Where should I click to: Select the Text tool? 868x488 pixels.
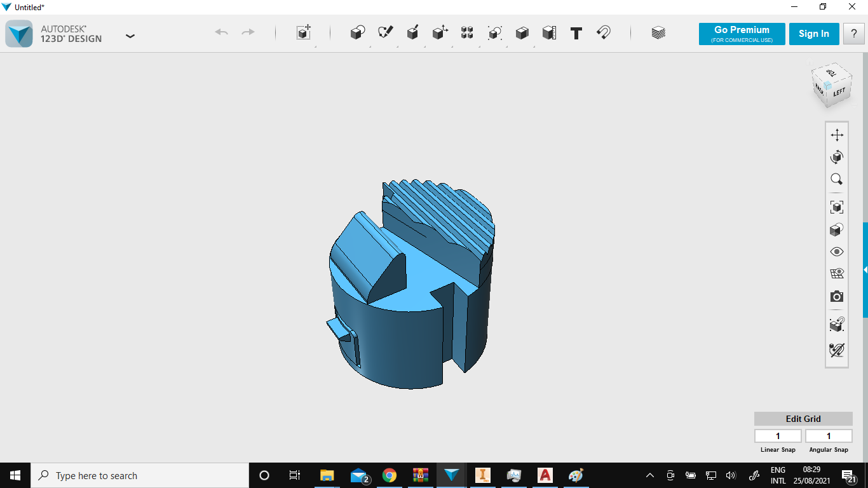(576, 33)
